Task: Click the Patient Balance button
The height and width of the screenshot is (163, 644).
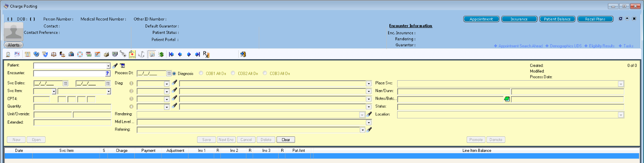Action: click(558, 19)
